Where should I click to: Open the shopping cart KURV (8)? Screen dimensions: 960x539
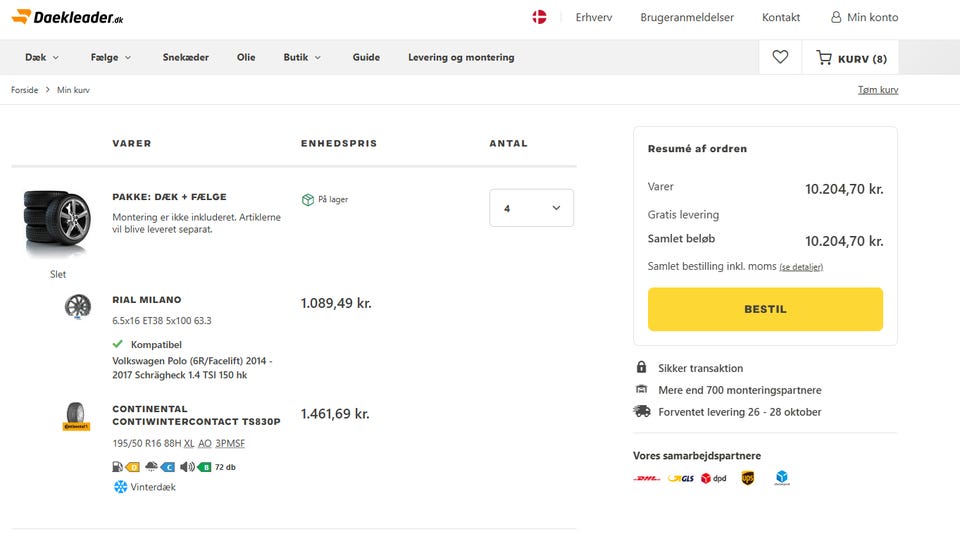(x=851, y=58)
